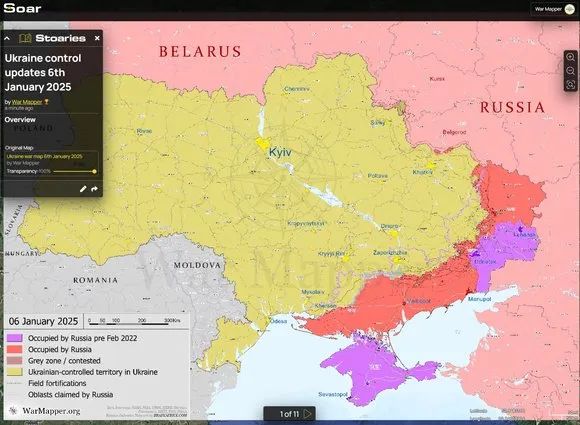
Task: Click the trophy badge beside War Mapper
Action: tap(46, 102)
